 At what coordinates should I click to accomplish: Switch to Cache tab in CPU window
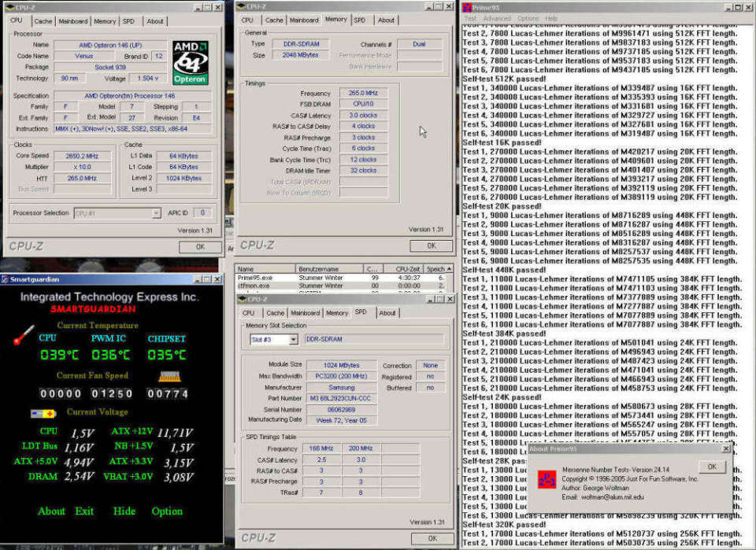click(x=43, y=21)
